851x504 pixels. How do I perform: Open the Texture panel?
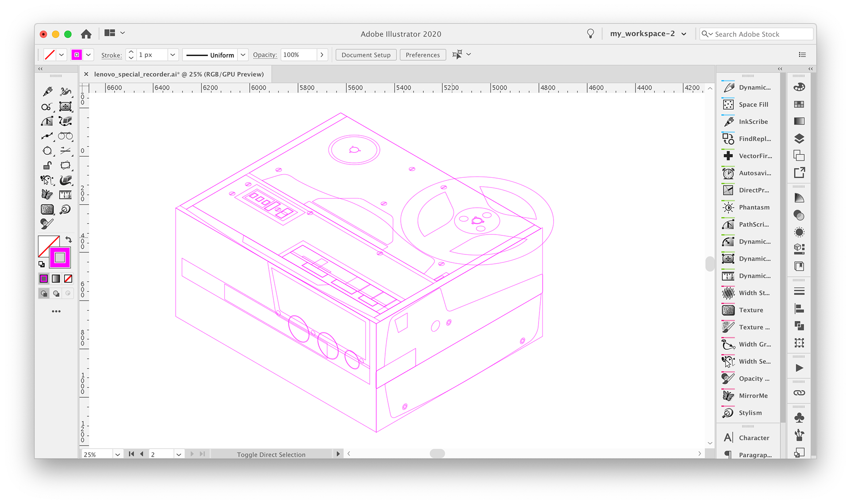click(750, 310)
